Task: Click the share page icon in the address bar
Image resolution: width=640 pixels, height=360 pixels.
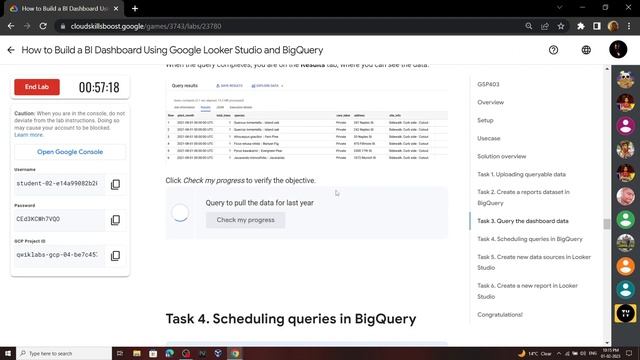Action: (545, 26)
